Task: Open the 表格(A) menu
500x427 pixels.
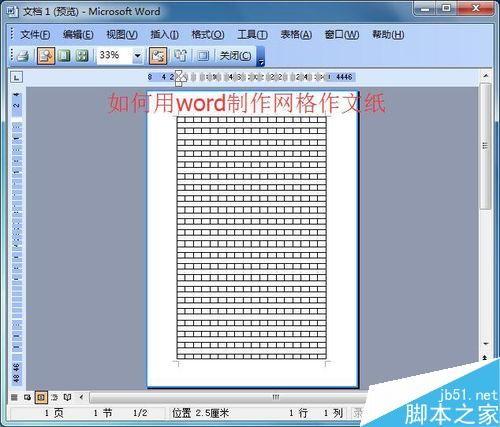Action: [x=296, y=34]
